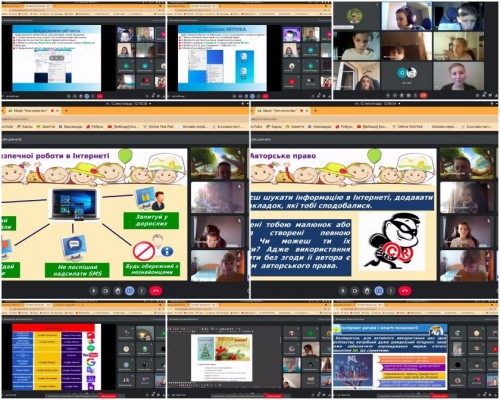Hang up the Створення ЯРЛИКА slide call
The width and height of the screenshot is (500, 400).
(265, 96)
